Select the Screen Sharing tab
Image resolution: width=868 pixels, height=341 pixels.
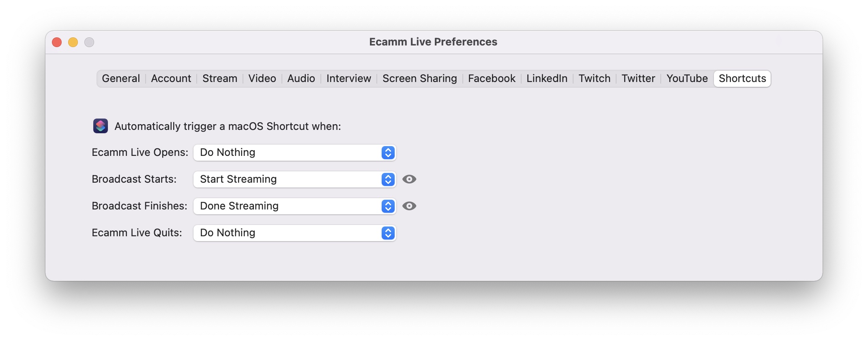click(x=420, y=78)
